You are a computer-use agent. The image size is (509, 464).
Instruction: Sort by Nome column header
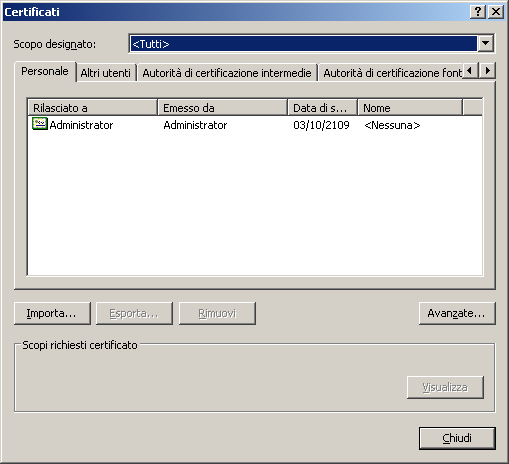tap(410, 108)
